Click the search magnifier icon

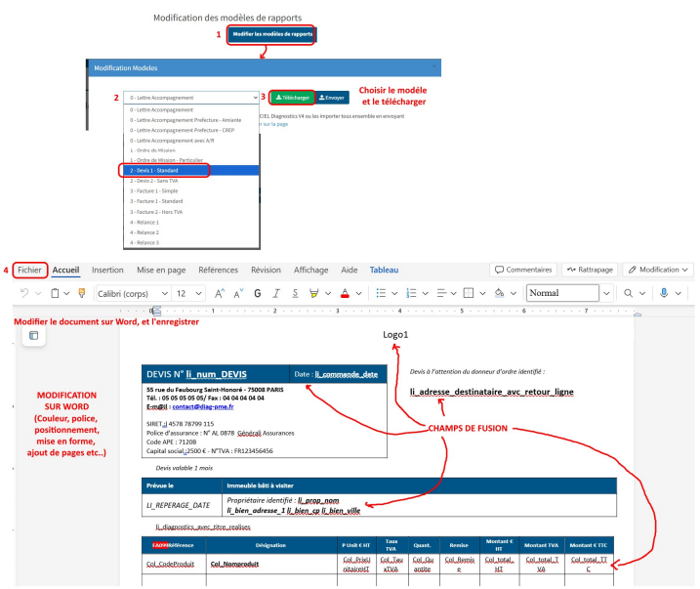pos(629,293)
